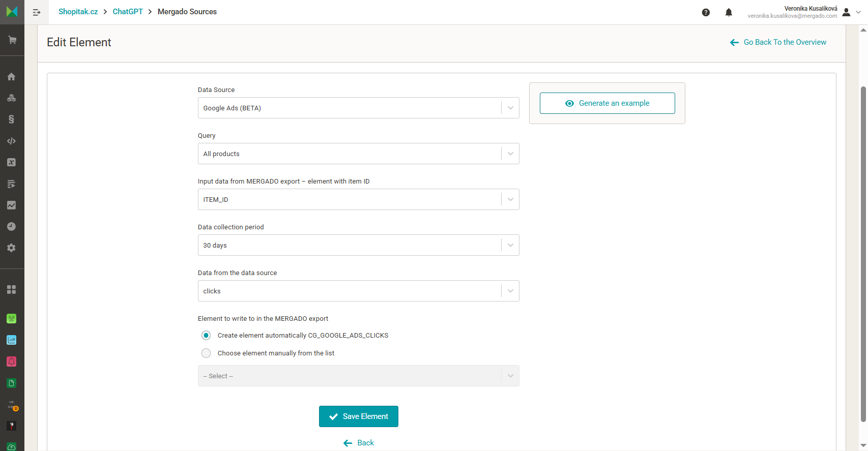868x451 pixels.
Task: Click the scrollbar up arrow
Action: click(863, 29)
